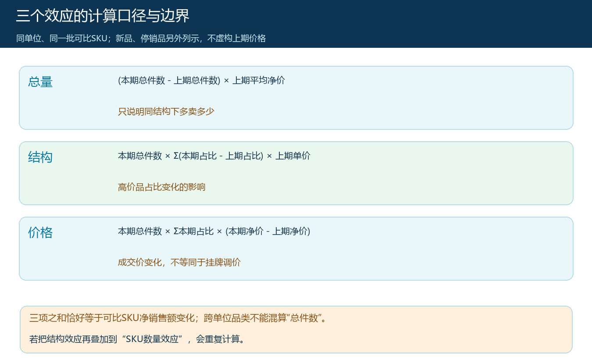Click the note 高价品占比变化的影响

162,187
